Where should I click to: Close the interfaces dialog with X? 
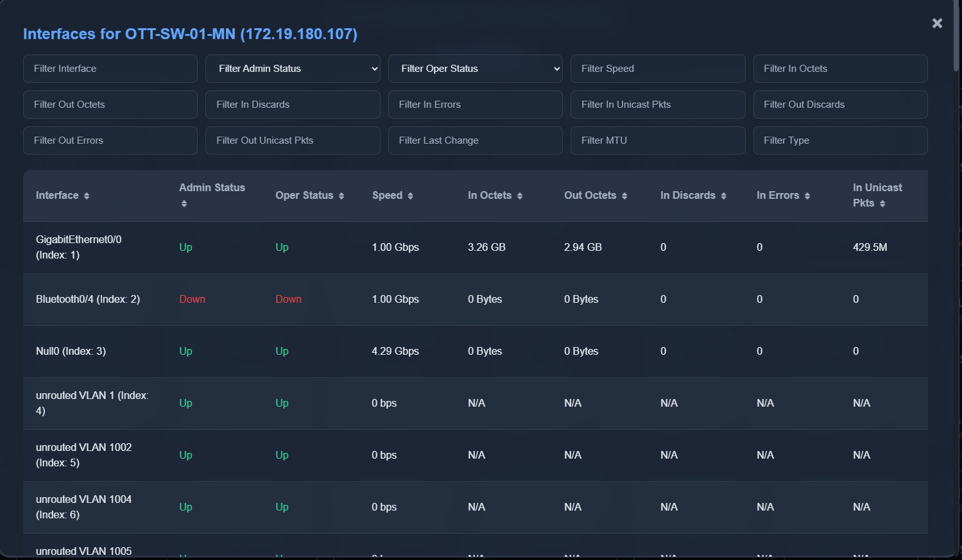click(937, 24)
